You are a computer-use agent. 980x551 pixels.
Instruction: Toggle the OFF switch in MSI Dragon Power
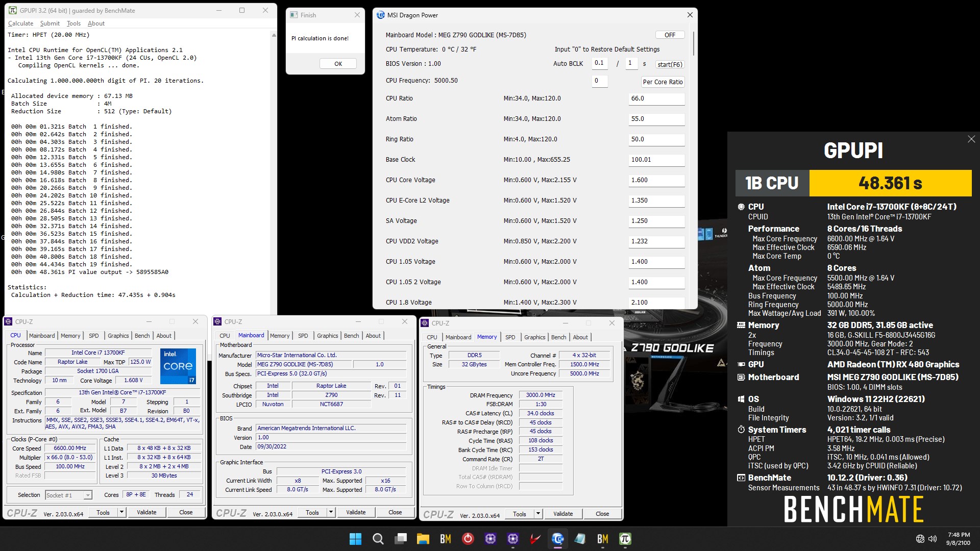click(670, 35)
